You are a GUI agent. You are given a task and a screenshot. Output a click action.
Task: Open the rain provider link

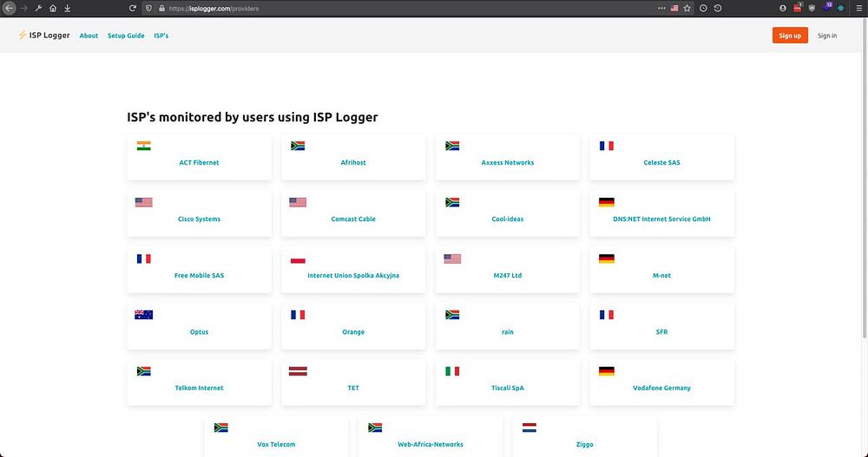(508, 332)
